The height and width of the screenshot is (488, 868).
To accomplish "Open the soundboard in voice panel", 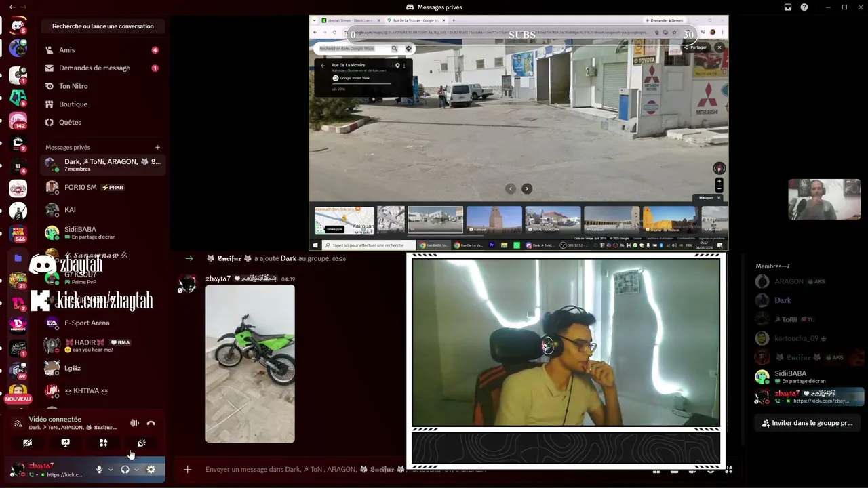I will click(141, 443).
